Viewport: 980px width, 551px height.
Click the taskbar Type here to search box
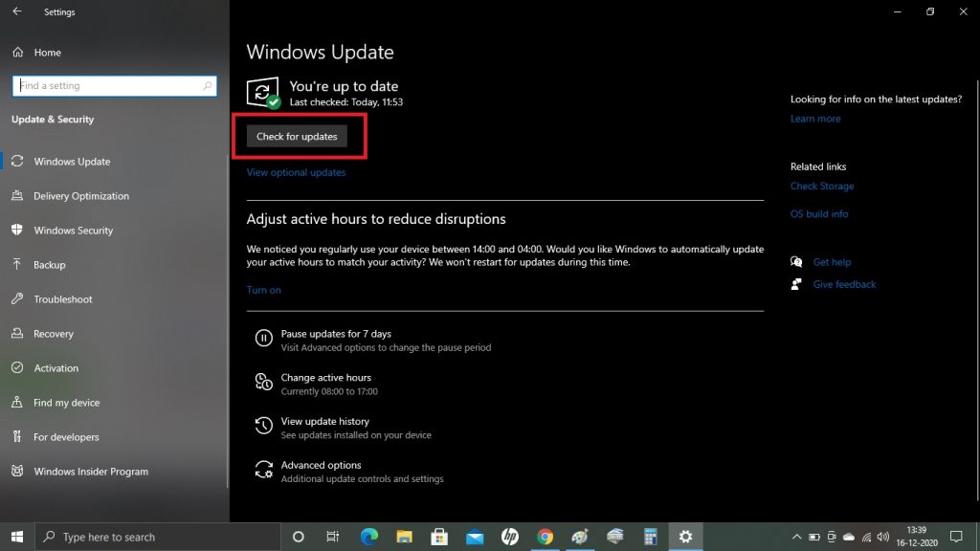pos(158,537)
